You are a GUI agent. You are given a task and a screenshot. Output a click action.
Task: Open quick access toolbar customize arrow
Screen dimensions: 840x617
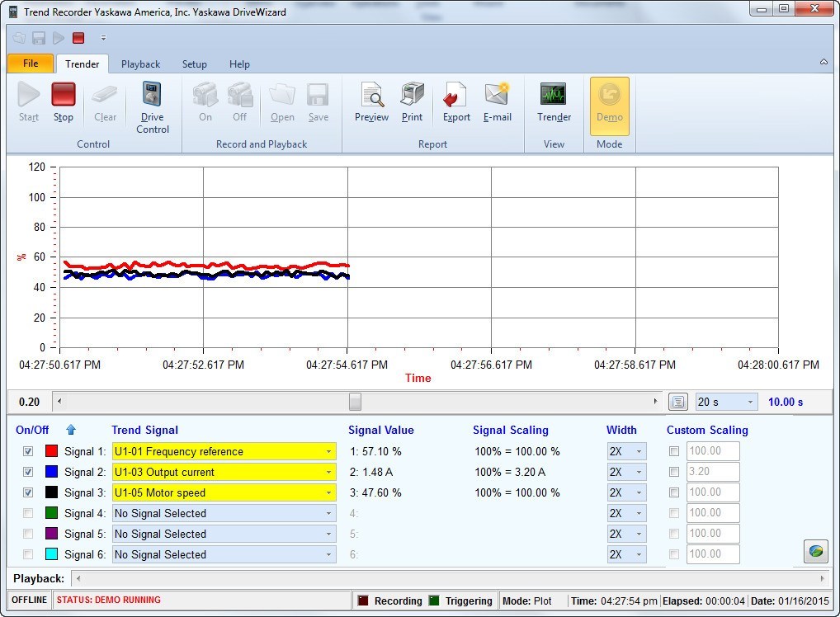click(103, 38)
